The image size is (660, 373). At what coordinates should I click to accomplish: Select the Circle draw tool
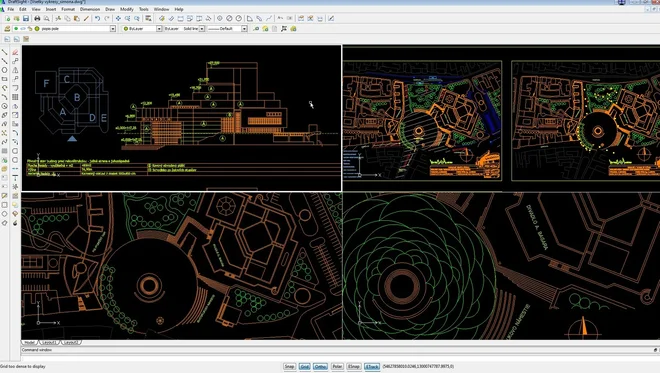point(4,70)
